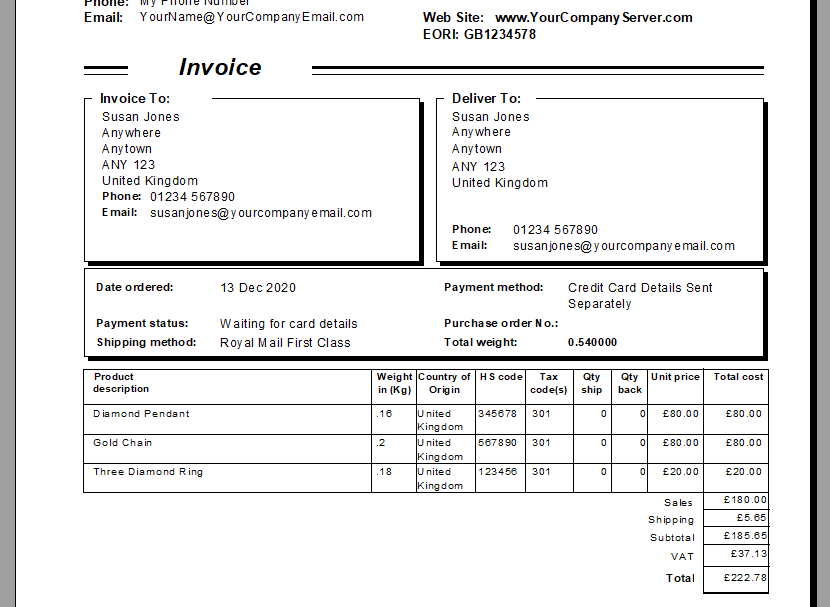
Task: Click the Invoice To: label
Action: [x=134, y=98]
